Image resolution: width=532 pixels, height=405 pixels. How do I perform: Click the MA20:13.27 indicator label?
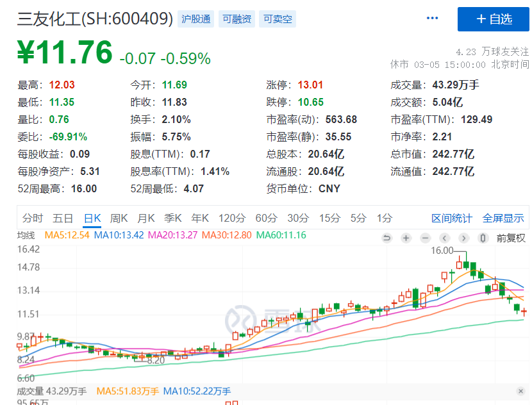click(172, 235)
